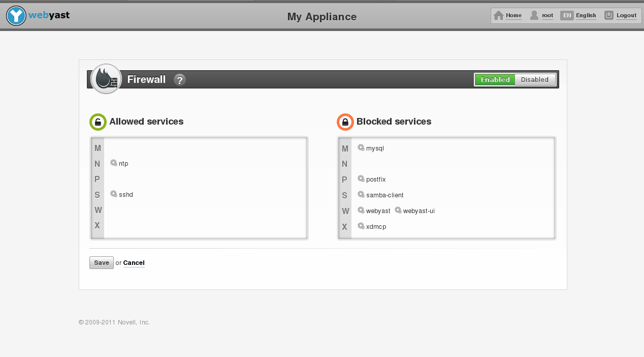The width and height of the screenshot is (644, 357).
Task: Toggle the sshd service entry
Action: [125, 194]
